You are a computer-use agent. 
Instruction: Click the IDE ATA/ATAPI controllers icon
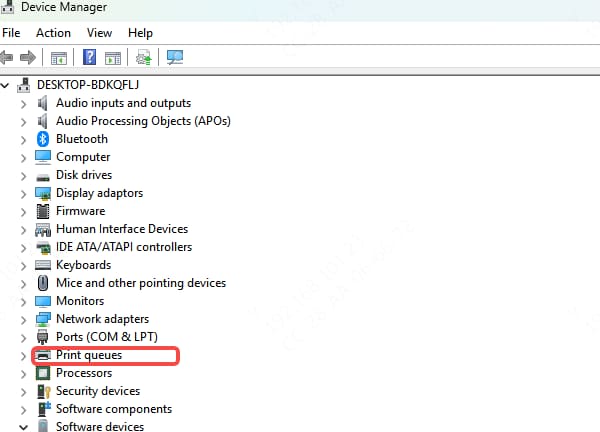[43, 248]
